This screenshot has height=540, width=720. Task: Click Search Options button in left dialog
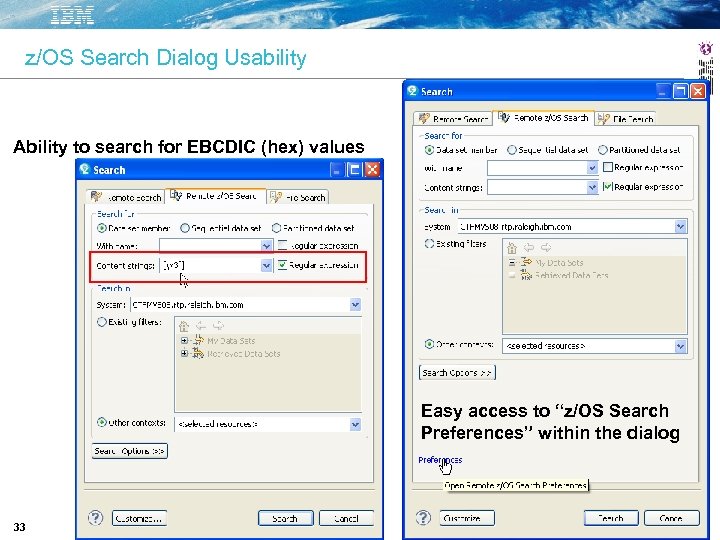129,451
